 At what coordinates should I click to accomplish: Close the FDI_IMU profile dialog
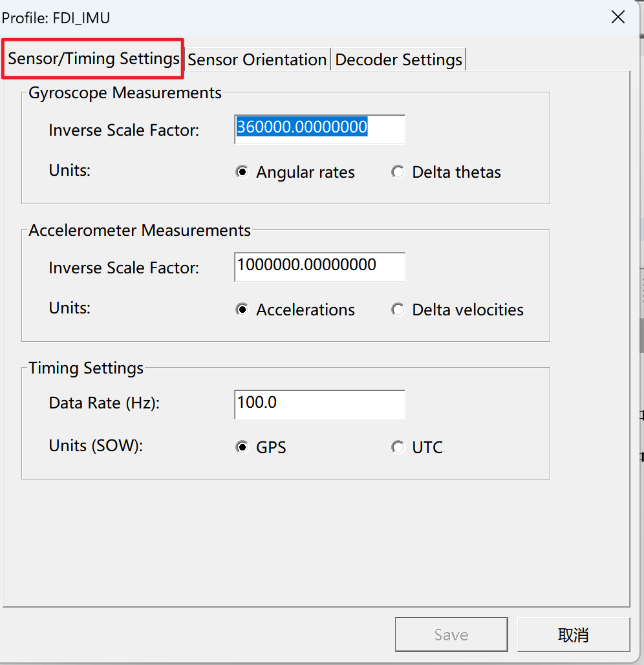[x=617, y=17]
